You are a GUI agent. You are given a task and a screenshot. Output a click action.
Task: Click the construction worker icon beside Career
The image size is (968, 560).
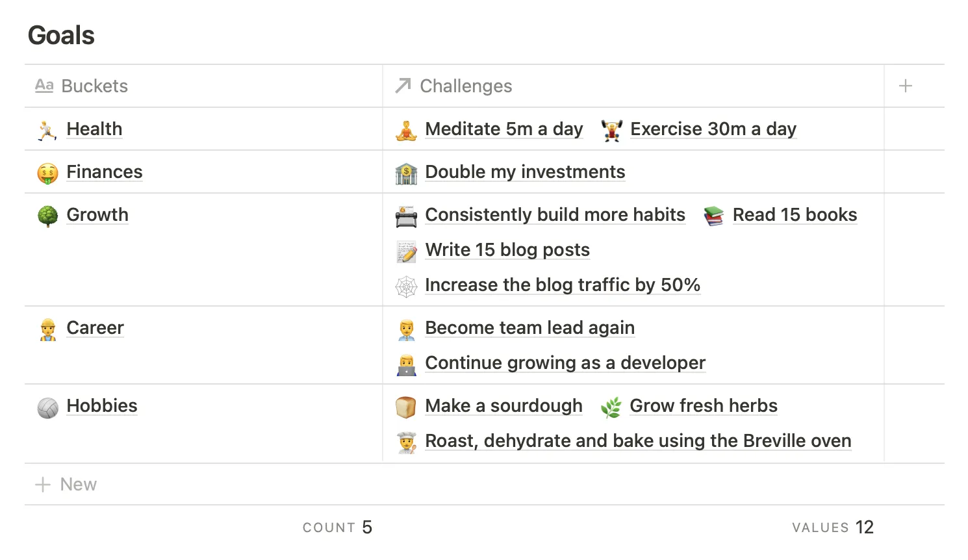[47, 329]
